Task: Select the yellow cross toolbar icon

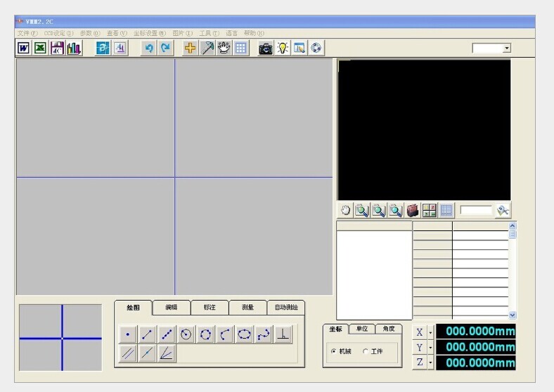Action: [x=190, y=48]
